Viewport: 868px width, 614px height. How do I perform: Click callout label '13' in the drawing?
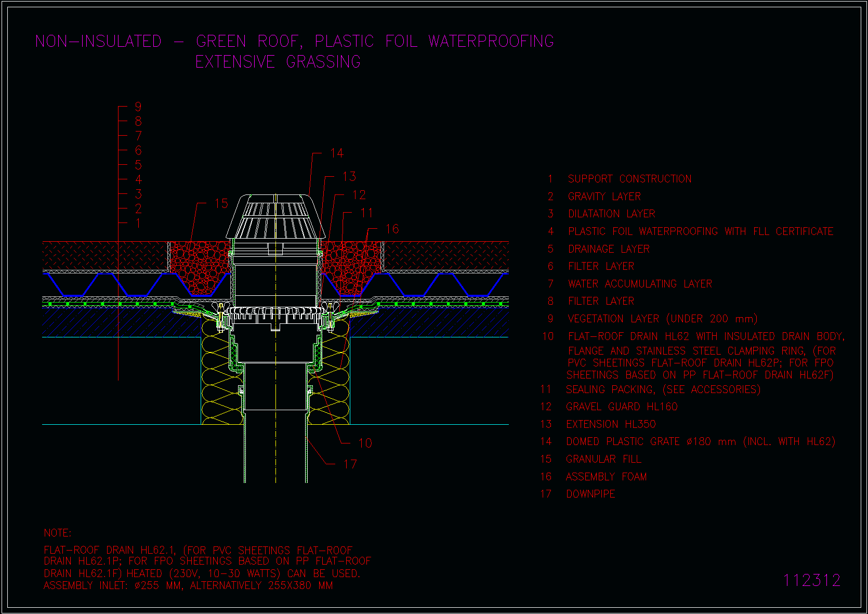pyautogui.click(x=349, y=177)
